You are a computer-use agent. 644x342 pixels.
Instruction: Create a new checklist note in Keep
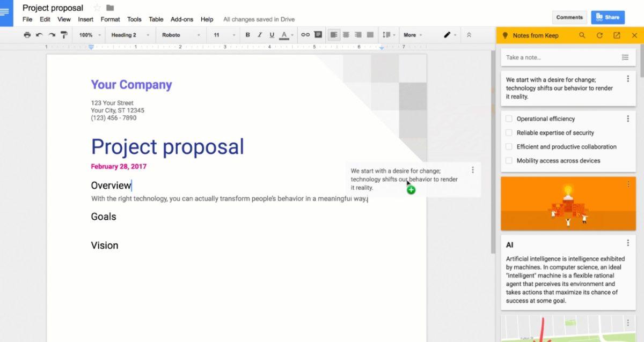point(626,57)
